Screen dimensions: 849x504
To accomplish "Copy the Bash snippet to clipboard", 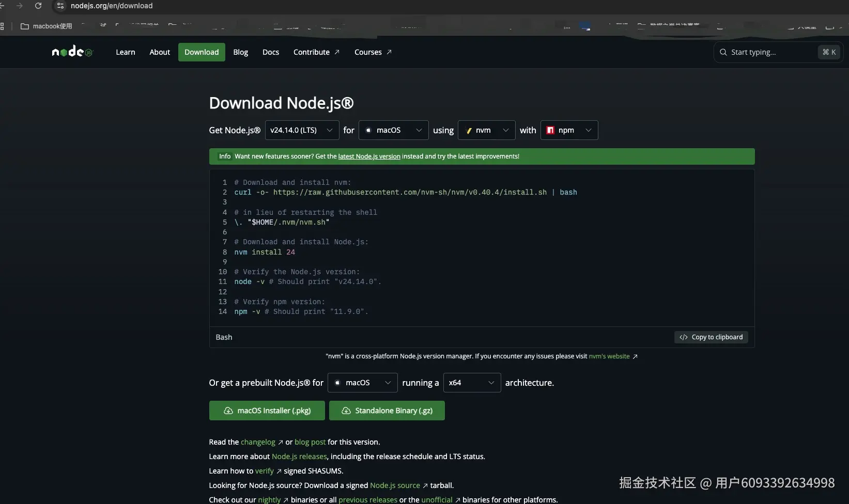I will (x=711, y=337).
